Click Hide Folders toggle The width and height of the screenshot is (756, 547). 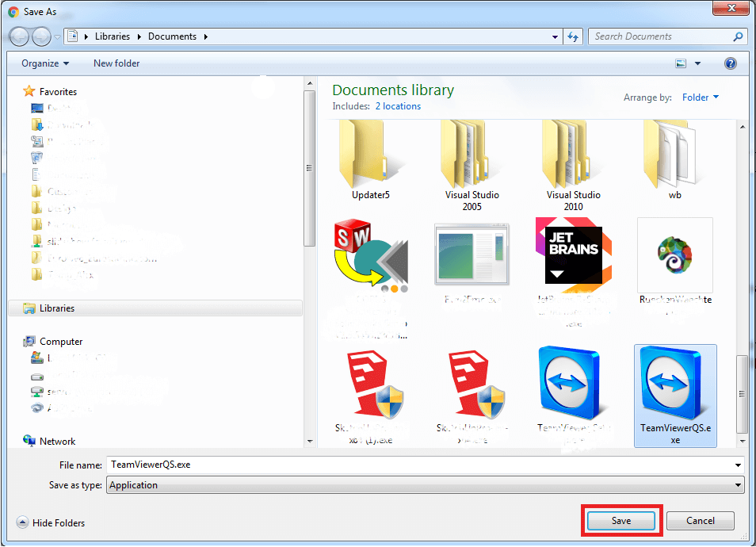(x=51, y=523)
